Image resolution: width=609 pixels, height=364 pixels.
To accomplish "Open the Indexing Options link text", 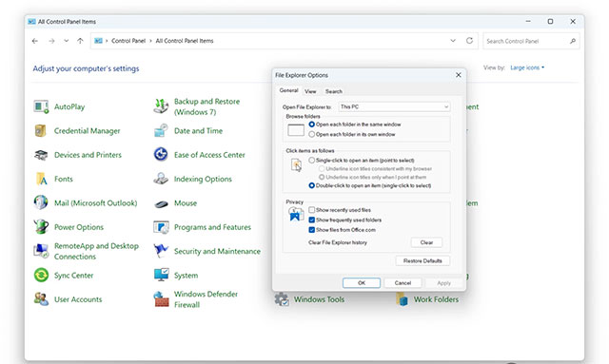I will tap(203, 179).
